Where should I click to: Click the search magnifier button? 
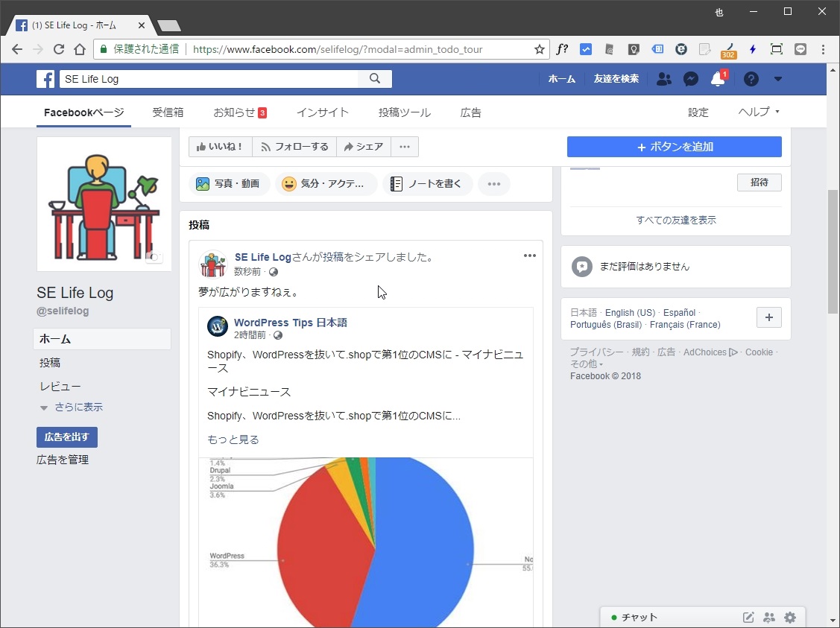tap(375, 79)
